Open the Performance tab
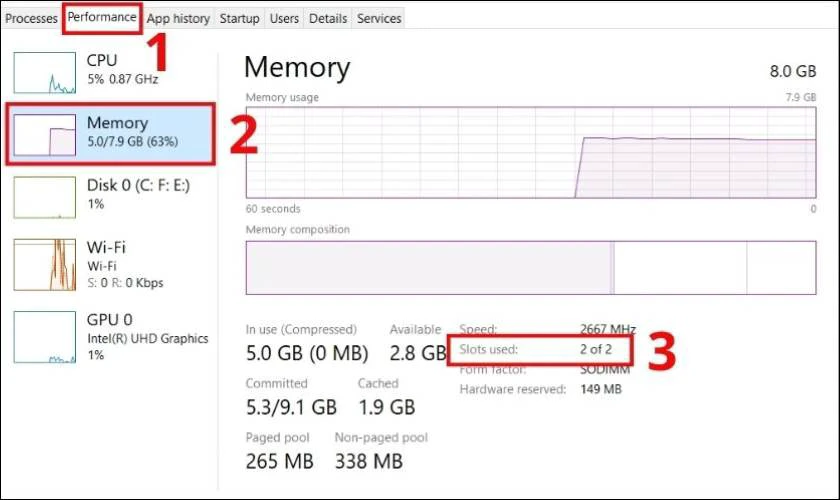Viewport: 840px width, 500px height. click(101, 17)
